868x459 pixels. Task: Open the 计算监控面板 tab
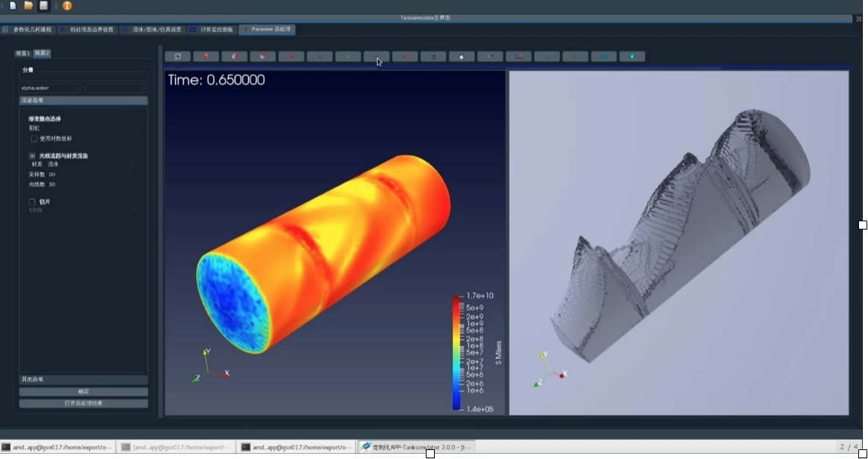coord(212,30)
